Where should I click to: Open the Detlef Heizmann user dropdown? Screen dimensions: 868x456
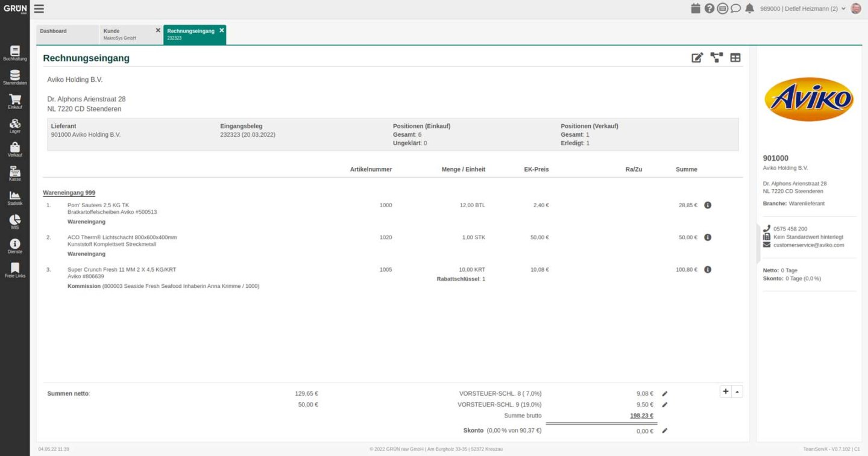click(x=803, y=8)
